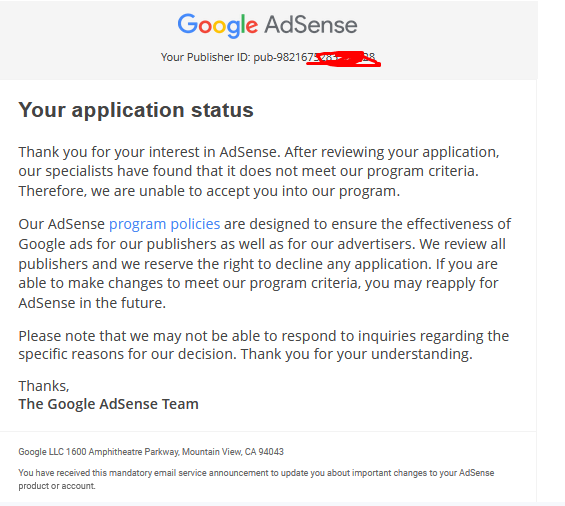Click the Google AdSense logo
565x506 pixels.
267,25
